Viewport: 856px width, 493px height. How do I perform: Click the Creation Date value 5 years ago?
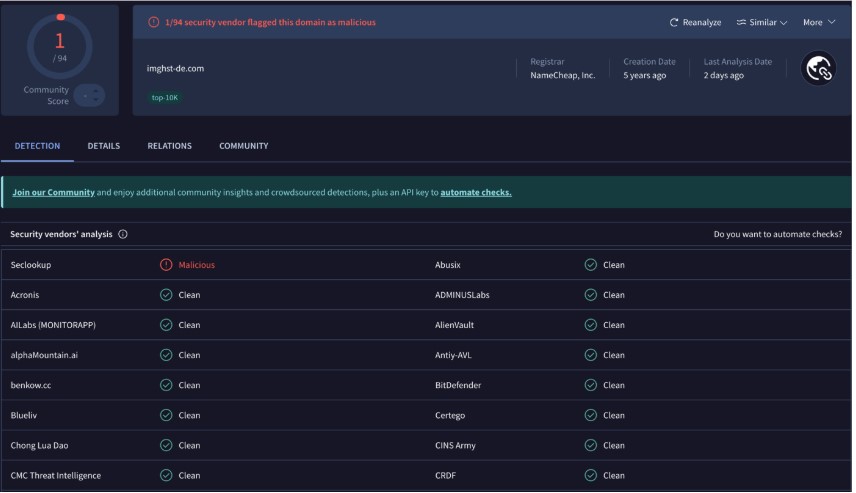click(647, 75)
